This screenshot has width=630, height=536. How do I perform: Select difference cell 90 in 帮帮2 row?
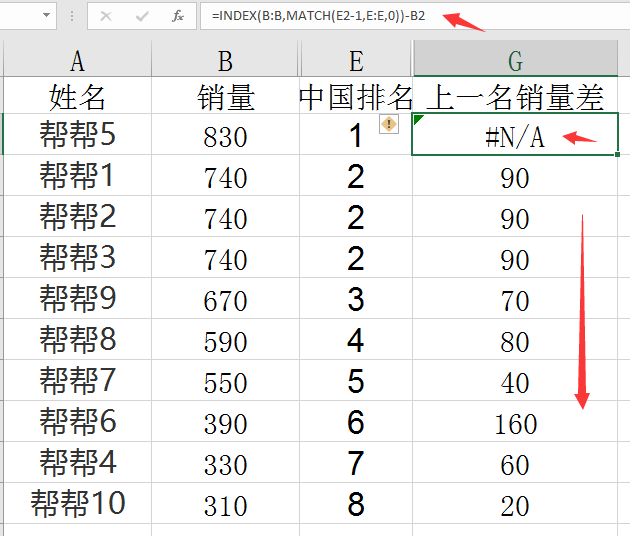pos(515,216)
